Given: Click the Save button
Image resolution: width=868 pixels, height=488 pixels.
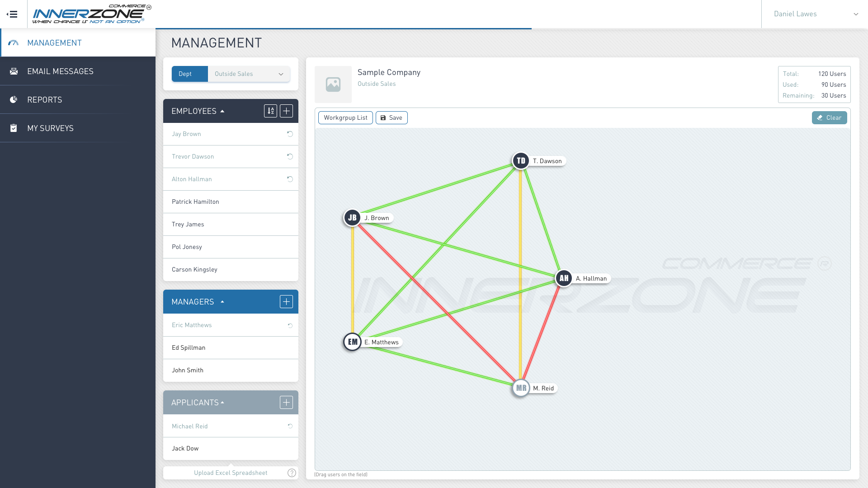Looking at the screenshot, I should click(x=392, y=118).
